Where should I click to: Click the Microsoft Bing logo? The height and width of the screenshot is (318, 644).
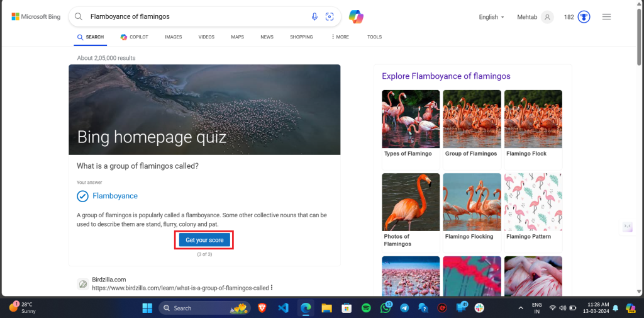tap(36, 17)
